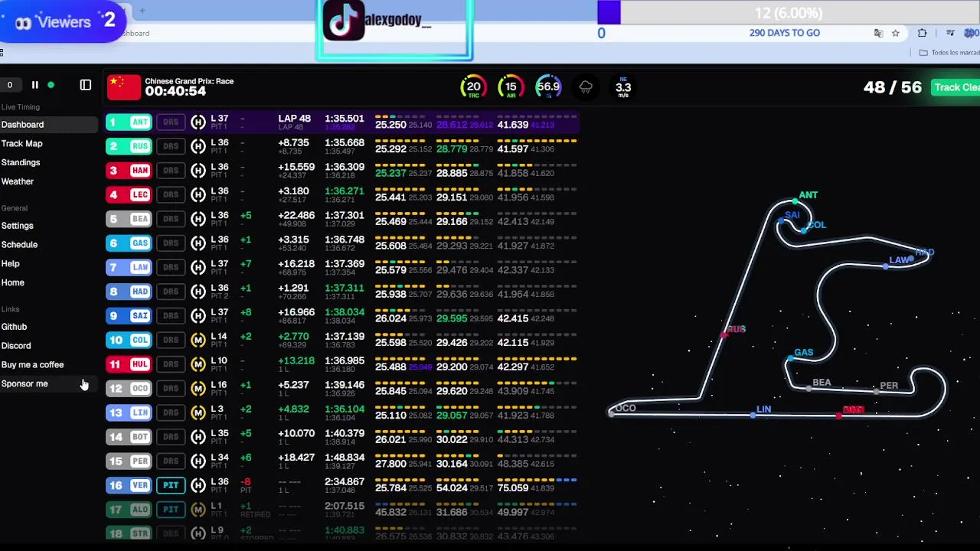Open the Github link
The image size is (980, 551).
(x=14, y=327)
